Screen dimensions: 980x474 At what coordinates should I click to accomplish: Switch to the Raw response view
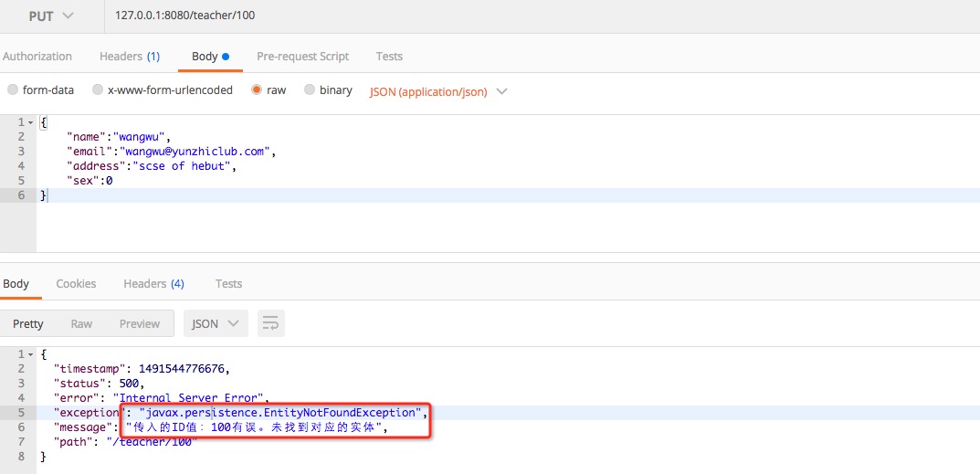point(81,323)
